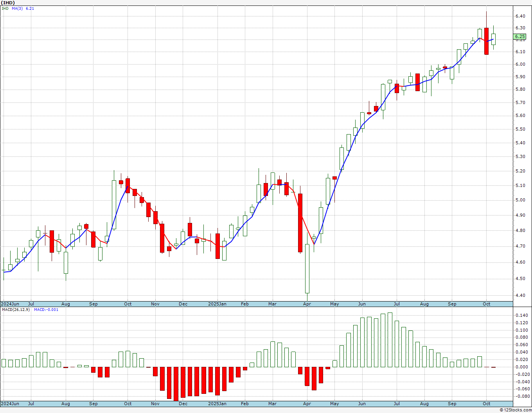Click the 6.21 moving average value in the legend
The width and height of the screenshot is (532, 413).
(30, 8)
